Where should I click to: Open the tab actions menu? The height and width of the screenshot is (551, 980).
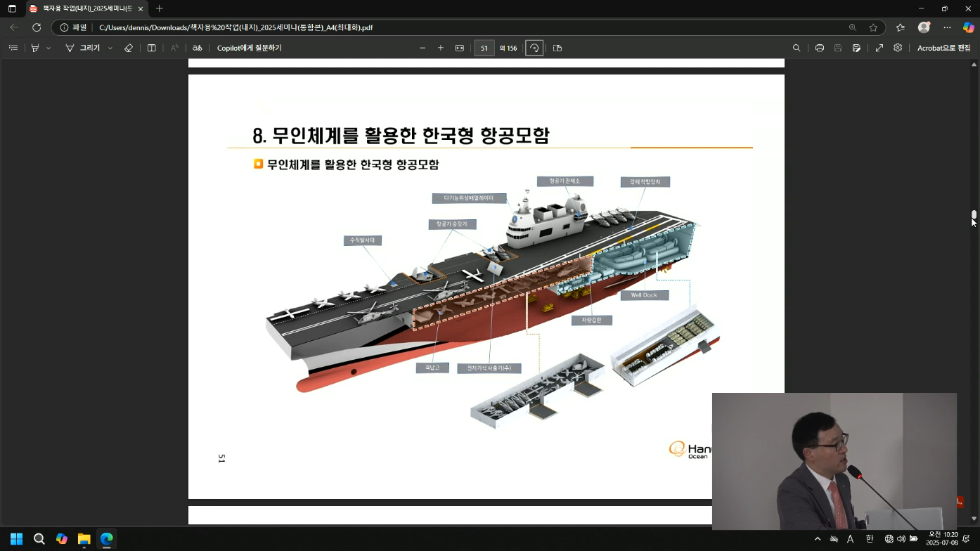(x=12, y=8)
